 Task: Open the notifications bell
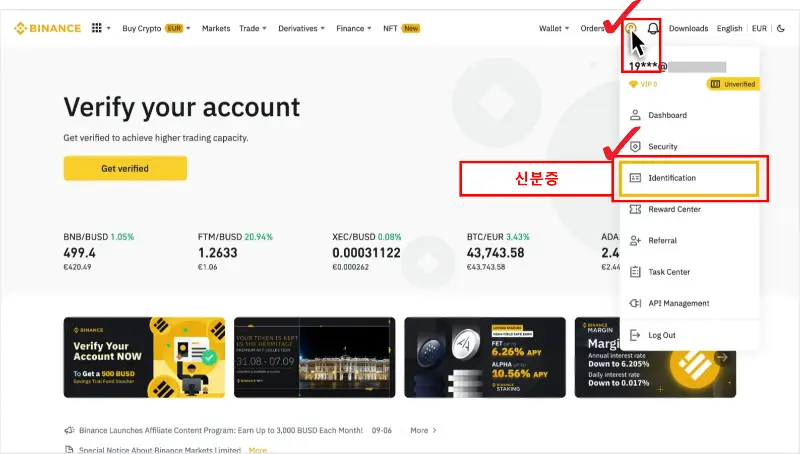(653, 28)
